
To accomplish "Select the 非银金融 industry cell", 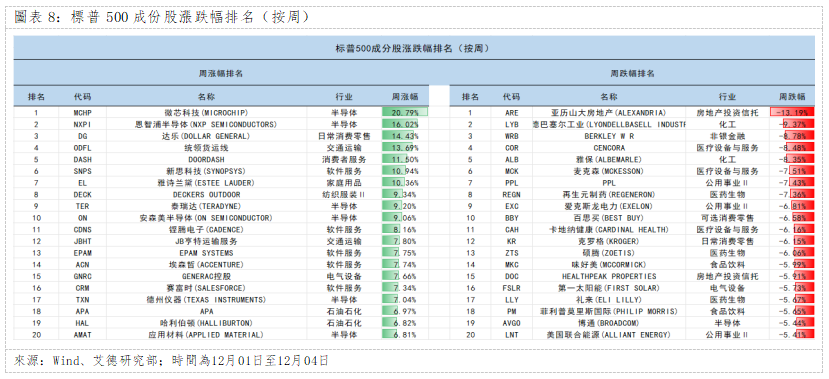I will (727, 136).
